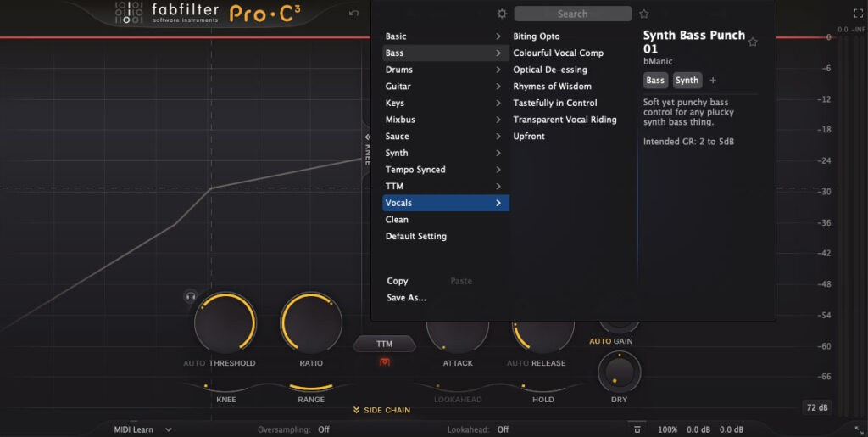Screen dimensions: 868x437
Task: Open the 72 dB range selector
Action: 817,407
